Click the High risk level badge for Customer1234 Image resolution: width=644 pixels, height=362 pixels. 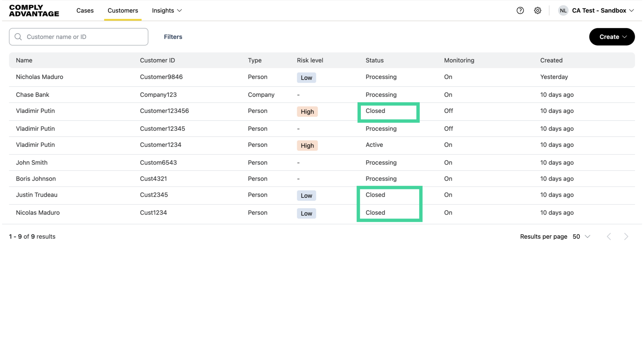(307, 145)
